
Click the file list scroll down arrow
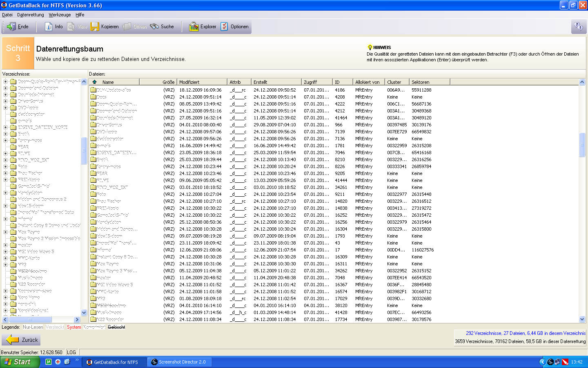pyautogui.click(x=582, y=319)
